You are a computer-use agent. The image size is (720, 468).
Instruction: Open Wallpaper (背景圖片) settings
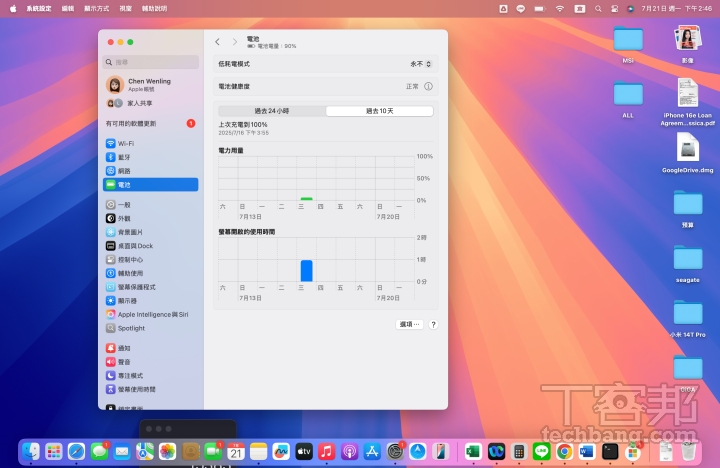coord(151,232)
